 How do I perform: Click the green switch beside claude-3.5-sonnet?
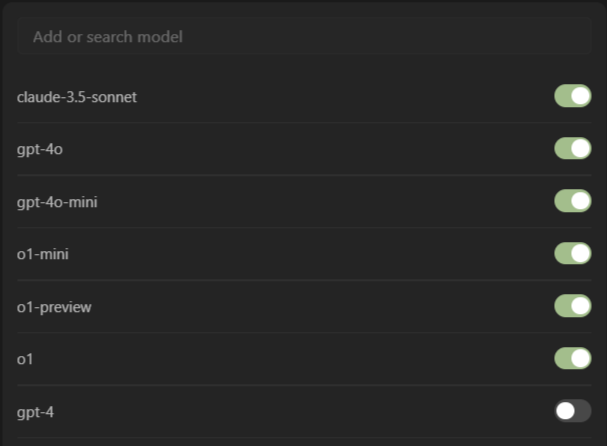tap(573, 96)
